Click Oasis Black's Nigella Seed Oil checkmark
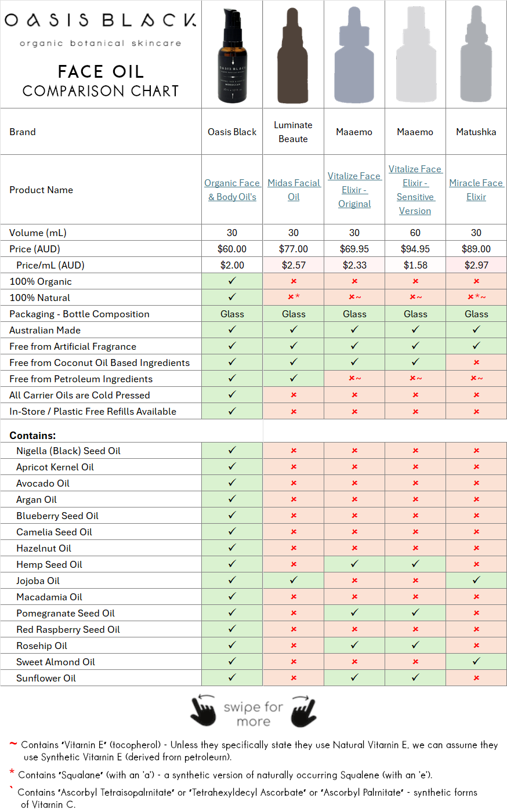 [x=232, y=450]
